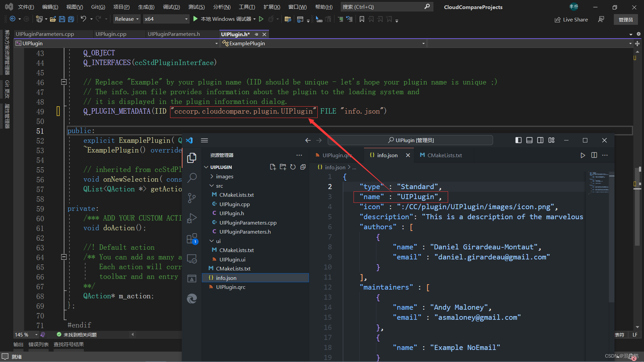Open VS Code editor more actions ellipsis

[605, 155]
